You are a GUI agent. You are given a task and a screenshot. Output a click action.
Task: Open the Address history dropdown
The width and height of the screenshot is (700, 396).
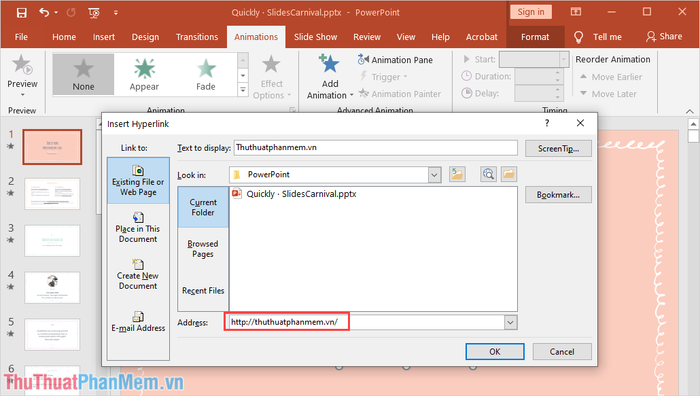coord(510,322)
